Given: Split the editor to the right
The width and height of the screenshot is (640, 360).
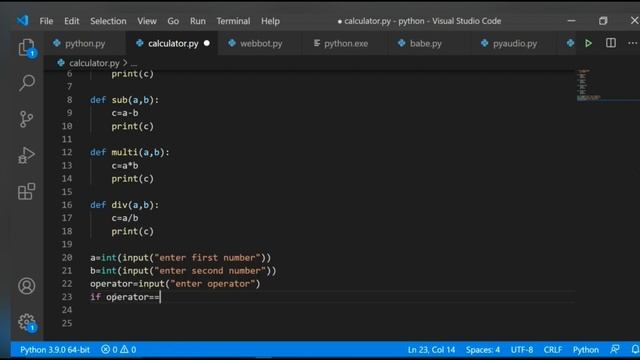Looking at the screenshot, I should pyautogui.click(x=611, y=43).
